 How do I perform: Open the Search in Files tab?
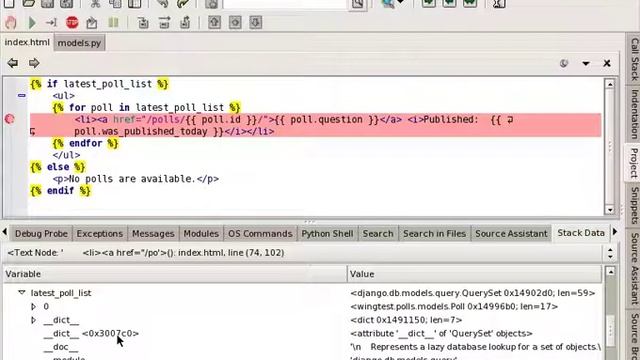434,233
